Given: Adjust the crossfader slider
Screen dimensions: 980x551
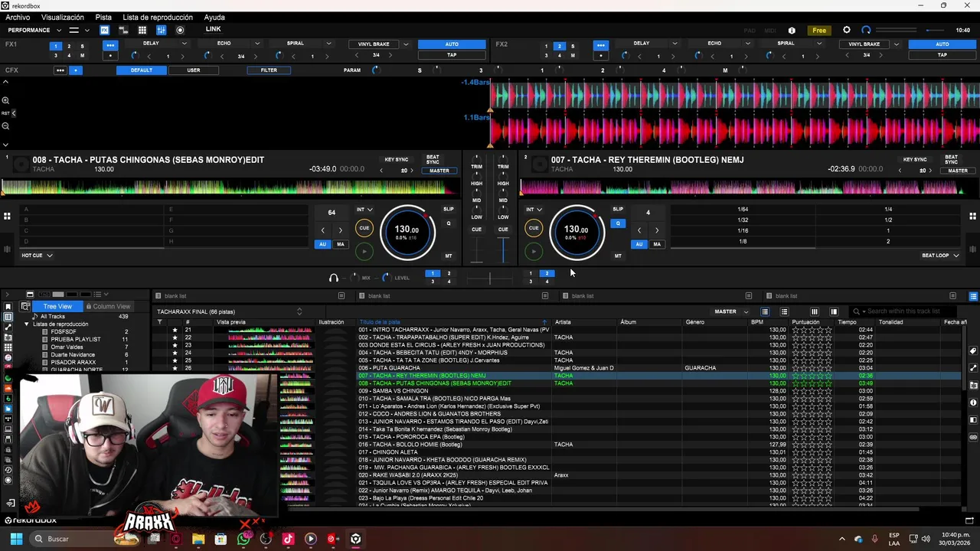Looking at the screenshot, I should 489,279.
